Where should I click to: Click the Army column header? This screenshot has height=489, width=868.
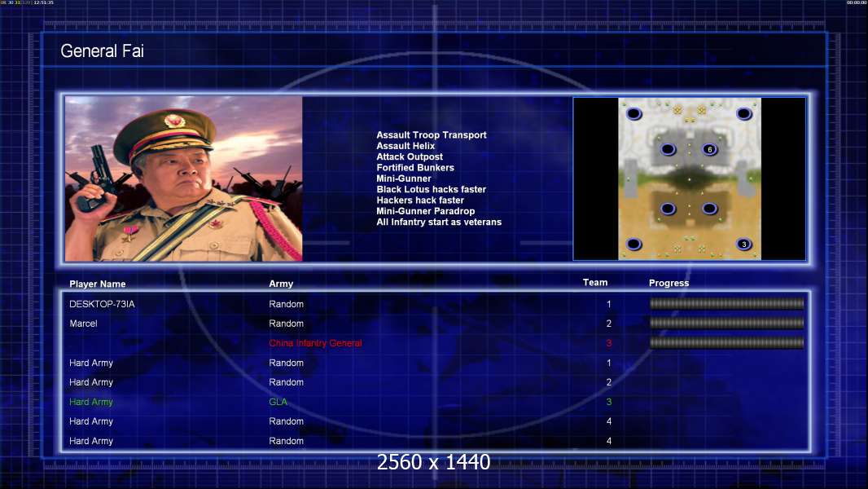tap(281, 284)
